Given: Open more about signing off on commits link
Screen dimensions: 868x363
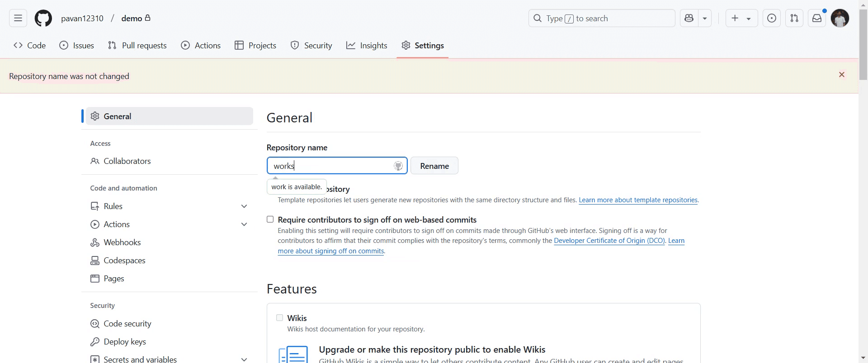Looking at the screenshot, I should 331,251.
